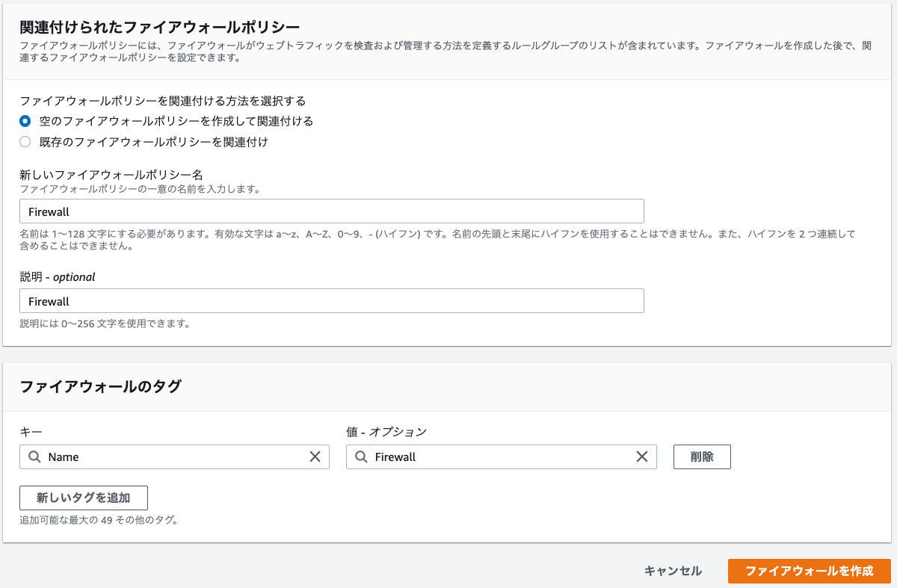The height and width of the screenshot is (588, 897).
Task: Create firewall with ファイアウォールを作成 button
Action: click(810, 571)
